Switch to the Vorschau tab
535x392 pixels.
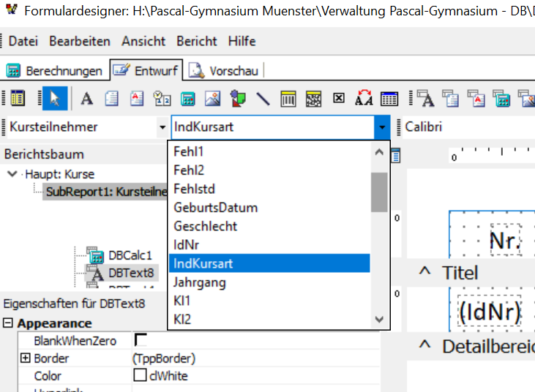tap(224, 71)
